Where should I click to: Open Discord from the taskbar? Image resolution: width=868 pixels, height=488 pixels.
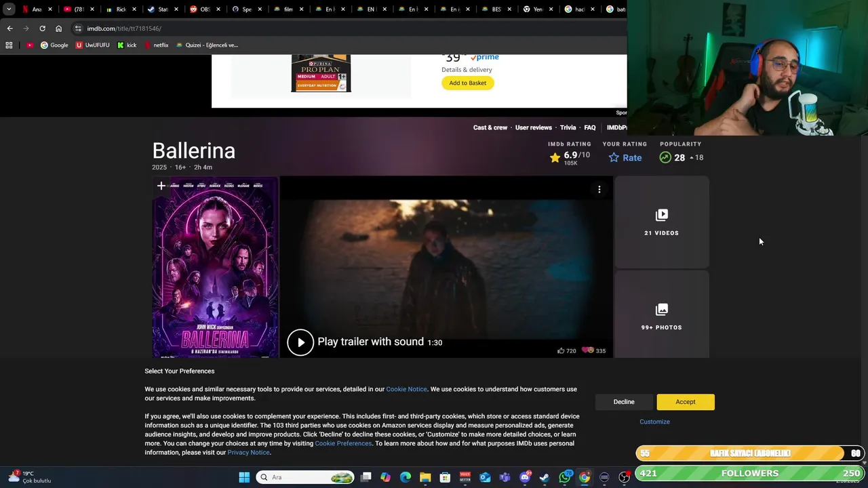click(524, 477)
